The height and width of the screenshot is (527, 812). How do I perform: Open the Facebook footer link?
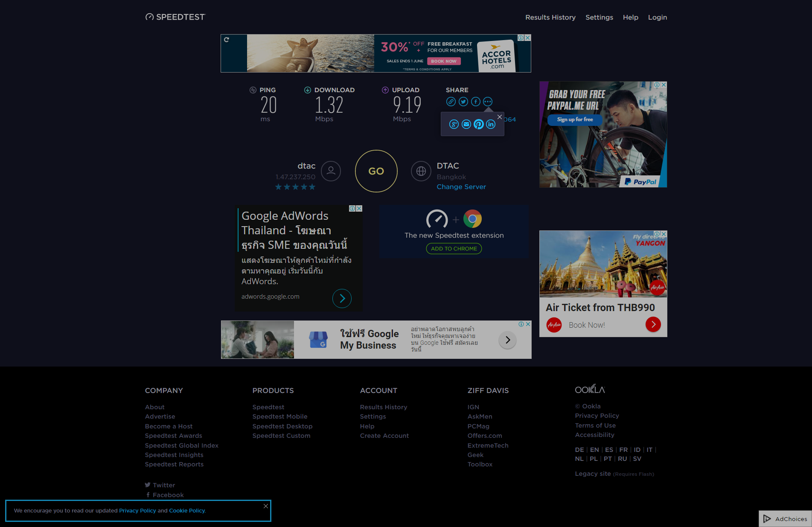tap(165, 495)
